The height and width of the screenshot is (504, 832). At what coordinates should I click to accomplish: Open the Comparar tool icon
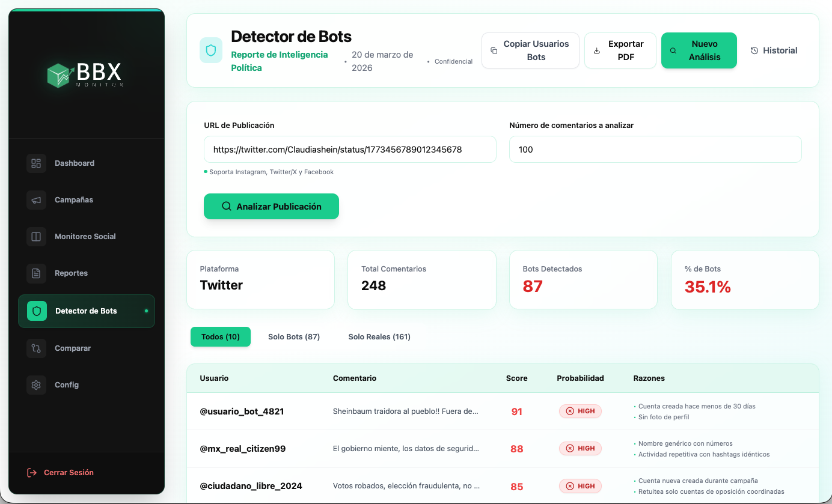(x=36, y=348)
